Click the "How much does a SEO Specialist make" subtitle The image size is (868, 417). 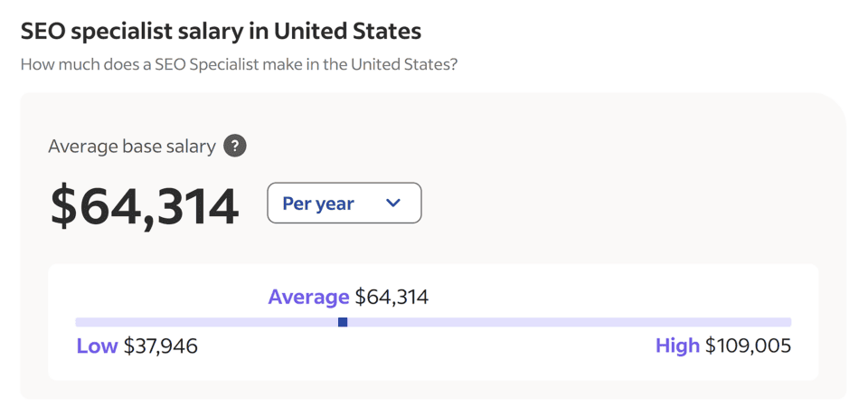point(238,65)
